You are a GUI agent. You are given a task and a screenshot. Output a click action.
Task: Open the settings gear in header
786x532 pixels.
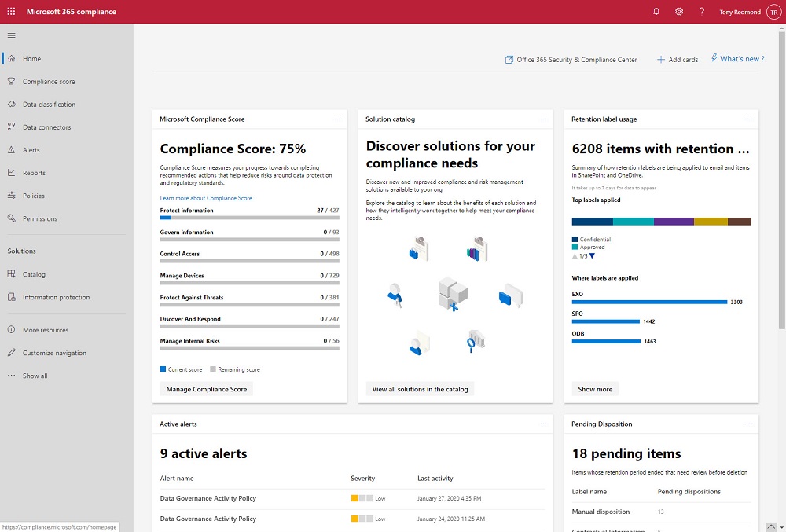(679, 12)
